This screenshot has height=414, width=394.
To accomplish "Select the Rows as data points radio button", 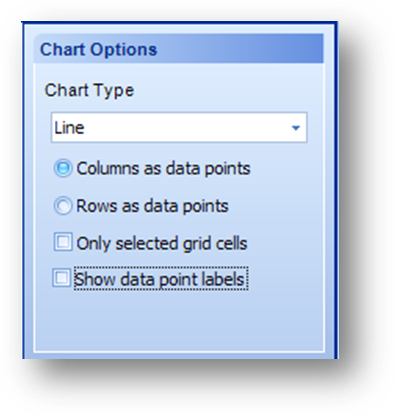I will click(63, 206).
